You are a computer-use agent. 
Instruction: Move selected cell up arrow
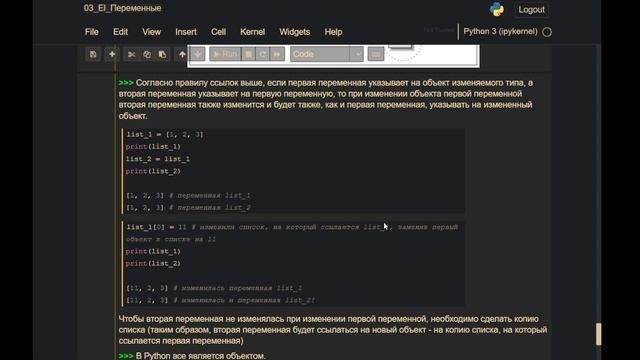[182, 54]
